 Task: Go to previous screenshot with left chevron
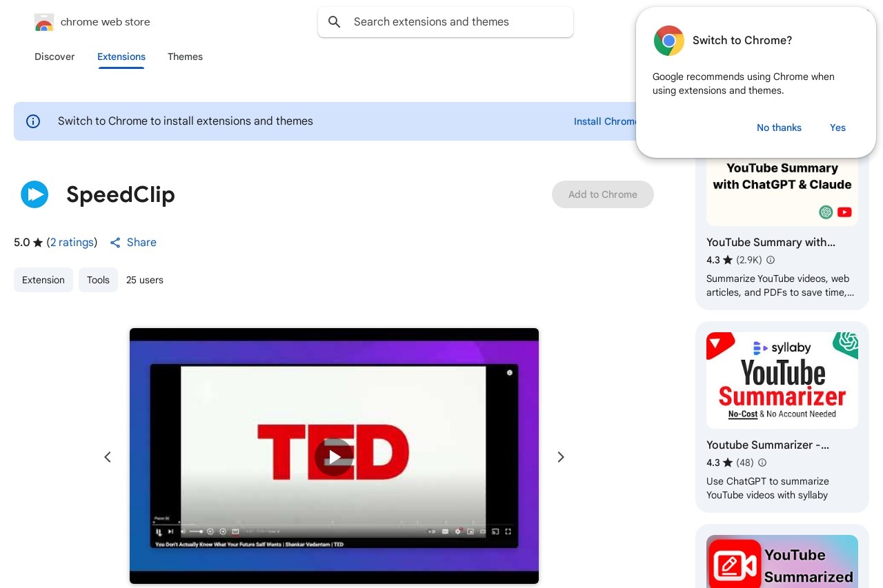(x=108, y=457)
